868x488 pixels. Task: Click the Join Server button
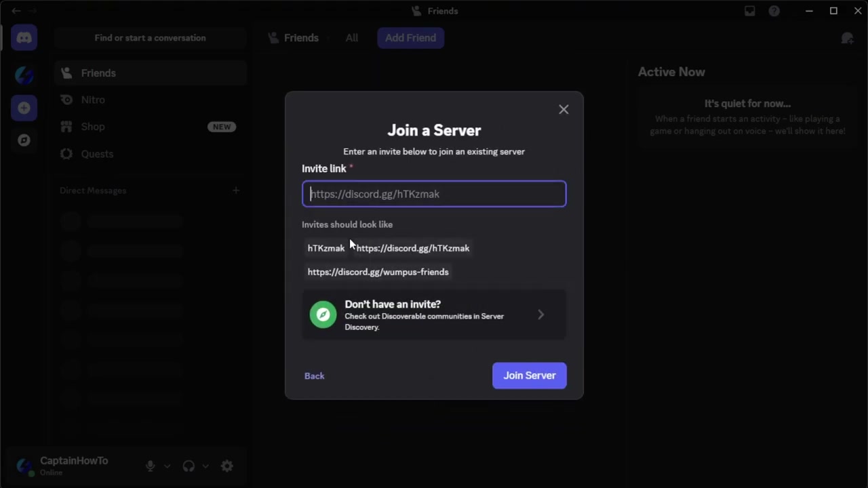pyautogui.click(x=529, y=375)
